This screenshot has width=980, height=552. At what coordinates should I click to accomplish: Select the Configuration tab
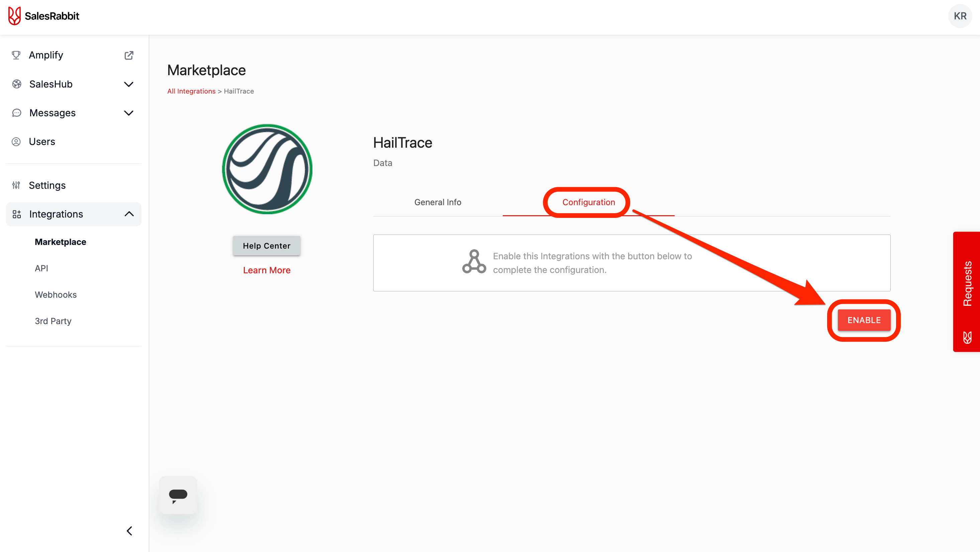click(x=588, y=202)
